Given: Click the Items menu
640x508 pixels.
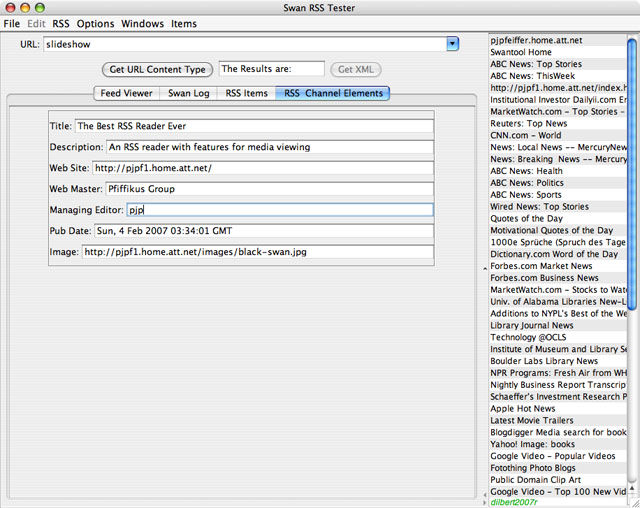Looking at the screenshot, I should [184, 23].
